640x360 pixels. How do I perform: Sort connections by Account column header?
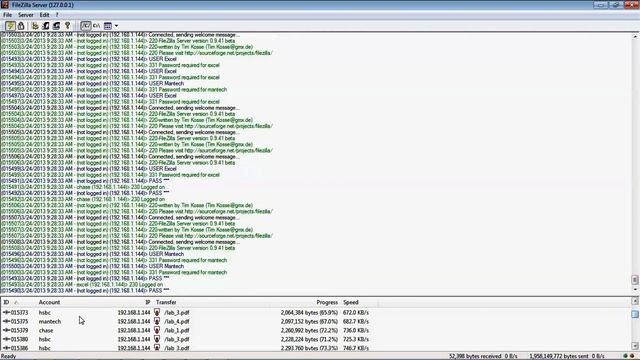point(49,302)
